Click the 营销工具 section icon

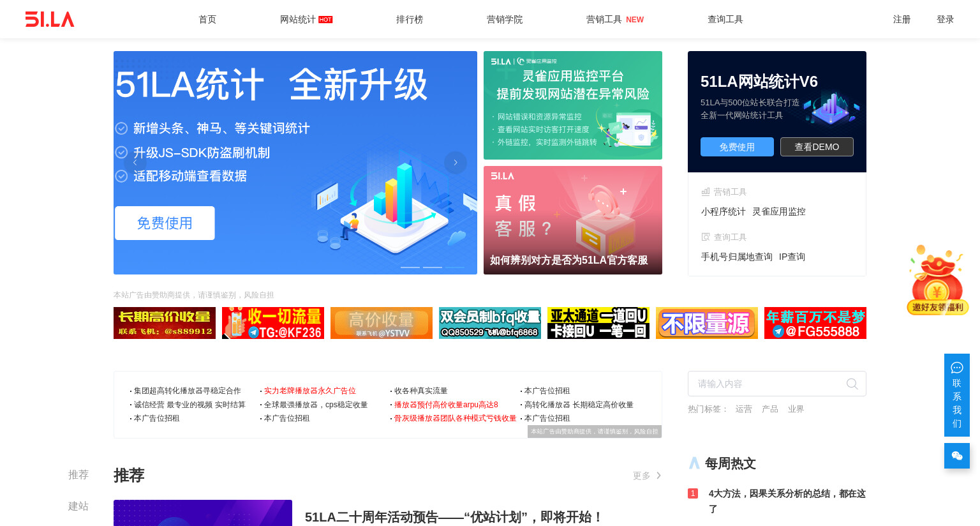(x=706, y=192)
